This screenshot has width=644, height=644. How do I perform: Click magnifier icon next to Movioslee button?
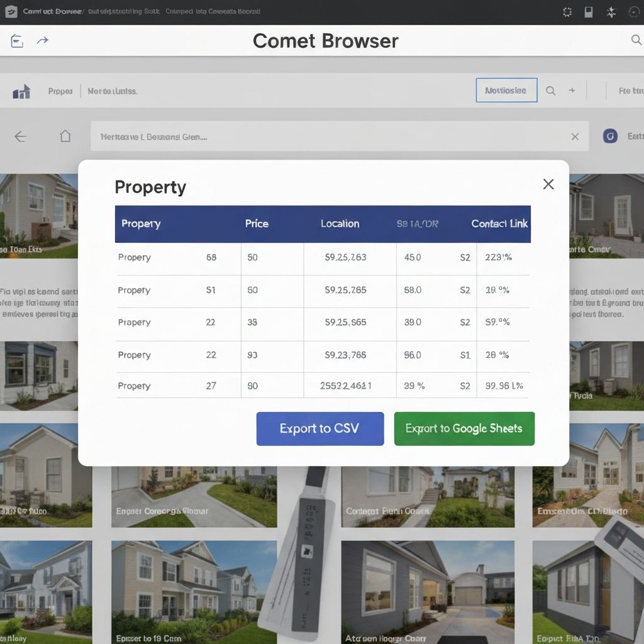pyautogui.click(x=550, y=91)
